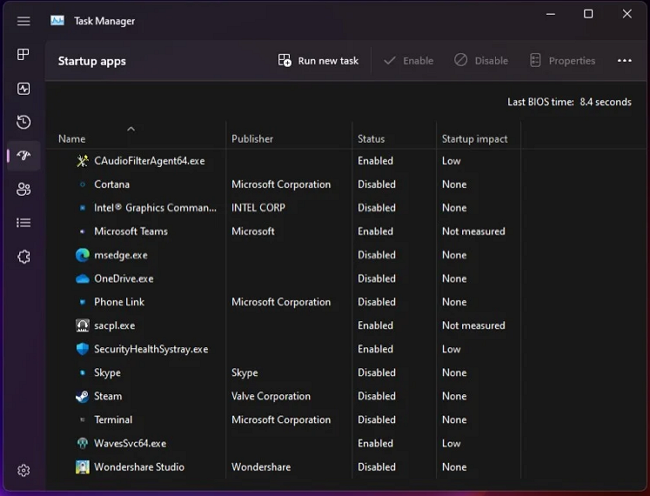
Task: Open the Users page in sidebar
Action: [24, 189]
